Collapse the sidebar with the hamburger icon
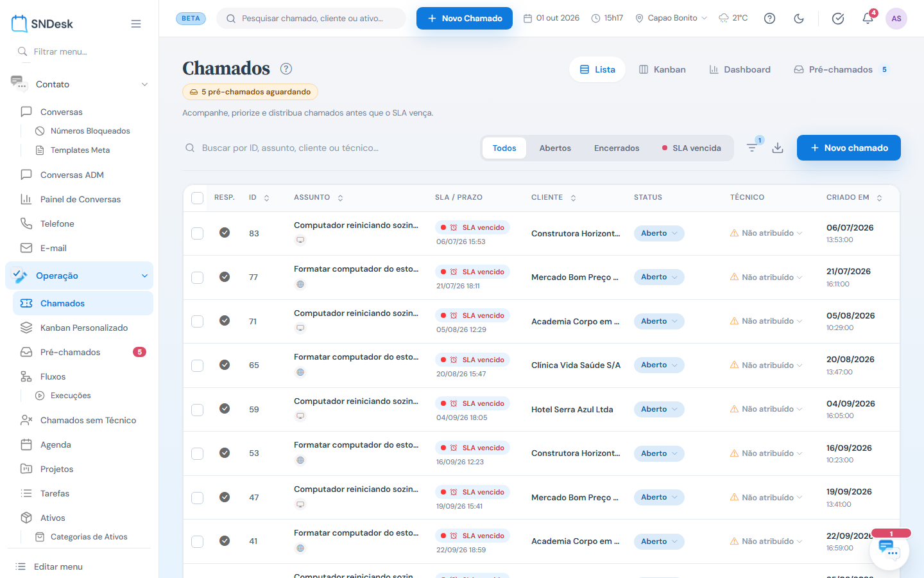The image size is (924, 578). coord(136,24)
